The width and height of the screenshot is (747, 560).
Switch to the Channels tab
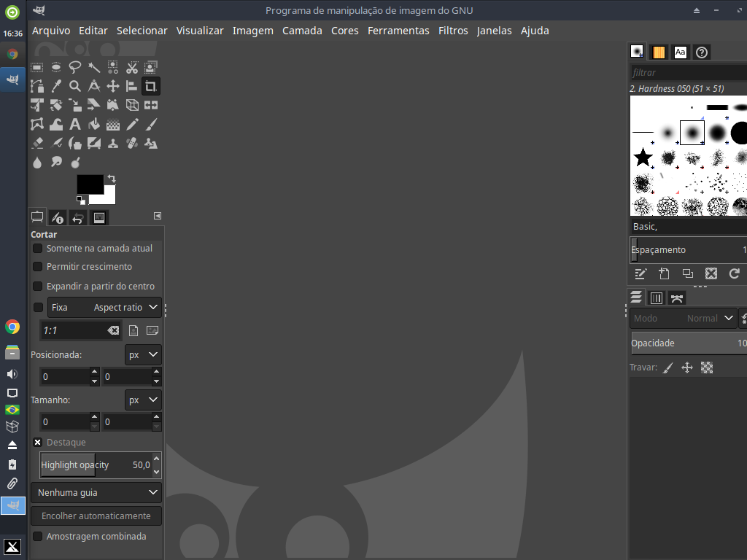[657, 298]
